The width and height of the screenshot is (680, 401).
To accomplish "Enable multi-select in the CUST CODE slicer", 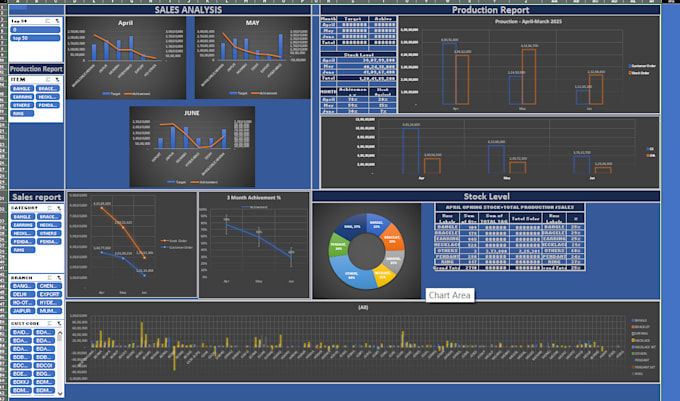I will click(49, 324).
